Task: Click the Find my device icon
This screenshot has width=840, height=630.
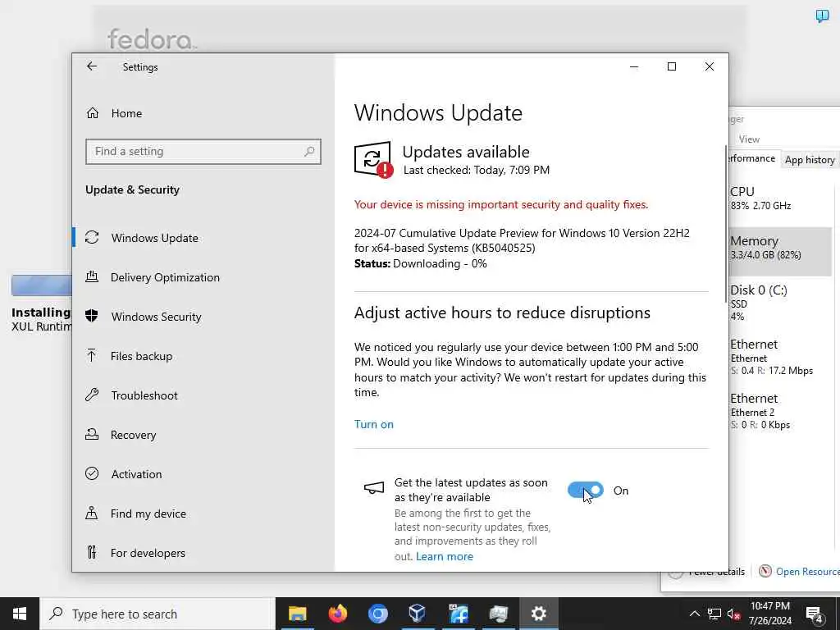Action: [x=92, y=514]
